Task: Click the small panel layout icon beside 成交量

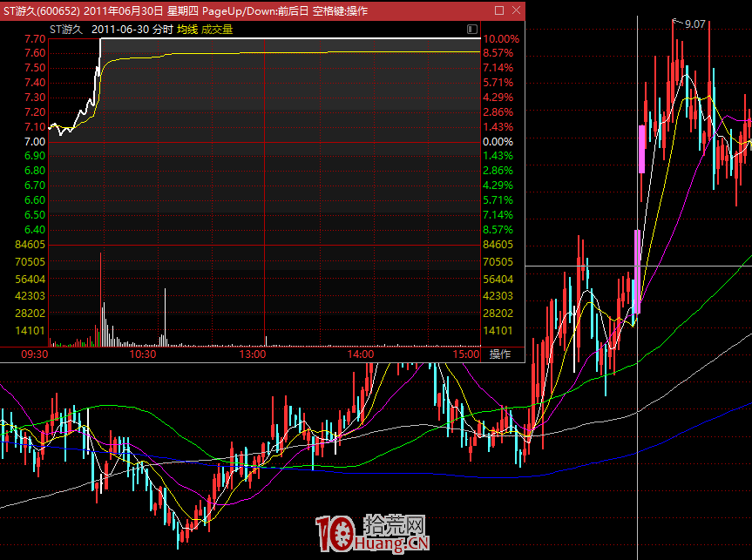Action: 471,29
